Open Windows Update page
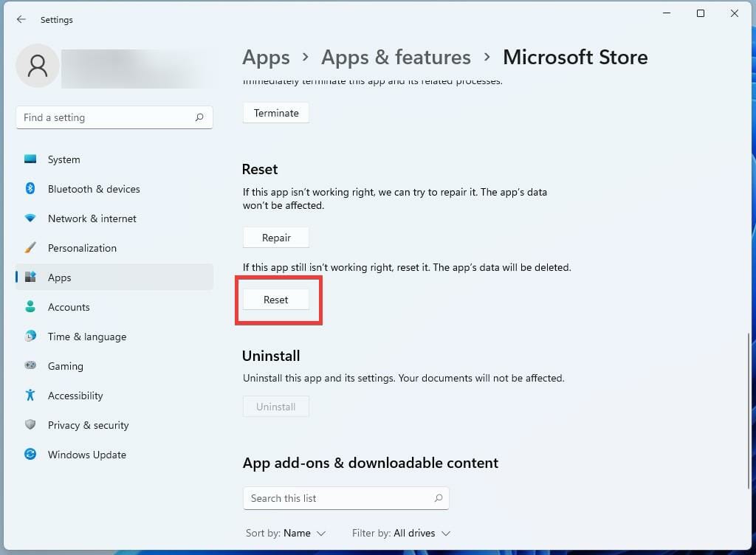Image resolution: width=756 pixels, height=555 pixels. [x=114, y=455]
